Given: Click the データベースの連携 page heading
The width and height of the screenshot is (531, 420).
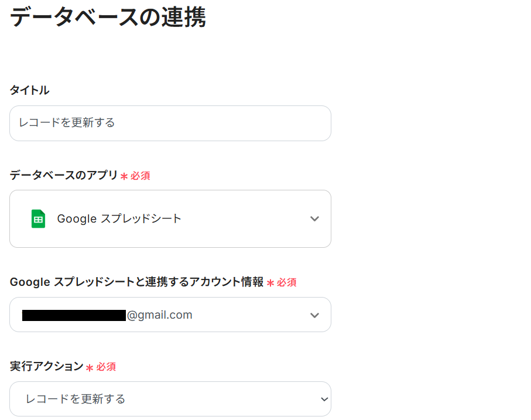Looking at the screenshot, I should click(x=108, y=18).
